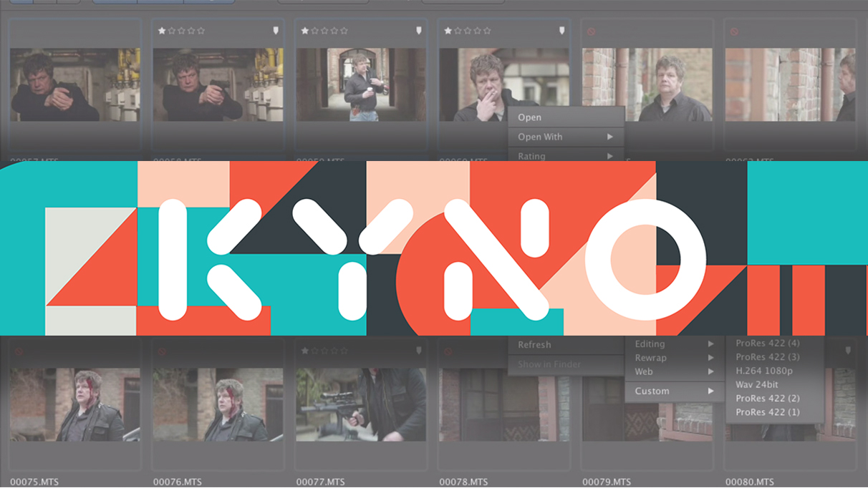Select the ProRes 422 (2) preset
This screenshot has width=868, height=488.
point(768,398)
